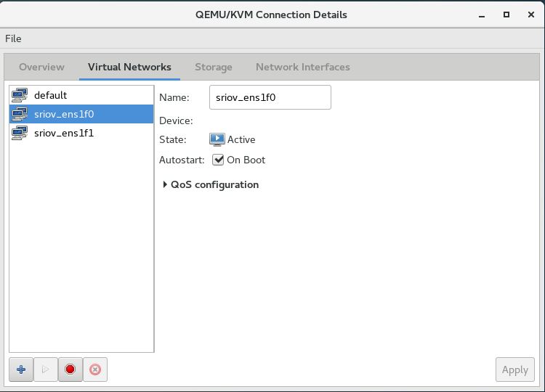This screenshot has height=392, width=545.
Task: Close the Connection Details window
Action: pos(531,15)
